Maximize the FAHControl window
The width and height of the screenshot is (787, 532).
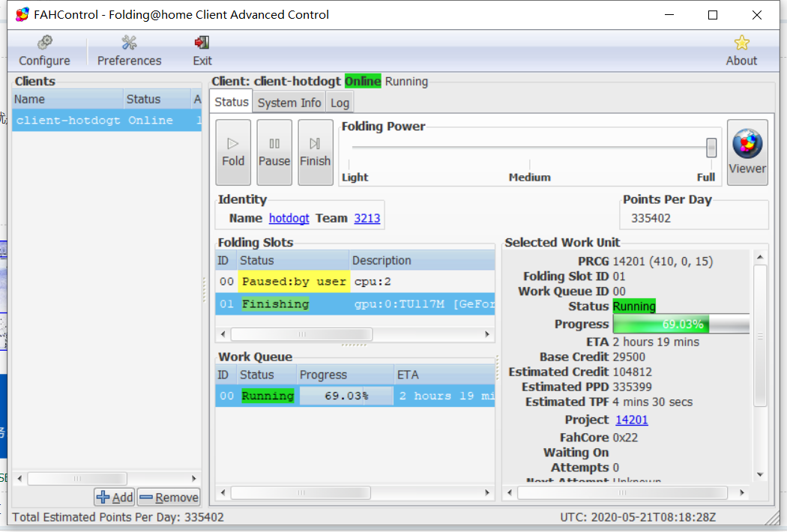[712, 15]
